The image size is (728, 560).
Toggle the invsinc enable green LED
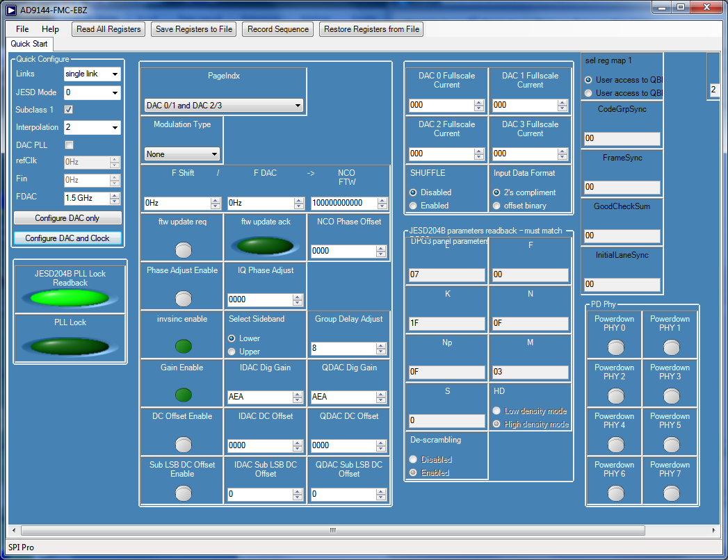(x=183, y=346)
